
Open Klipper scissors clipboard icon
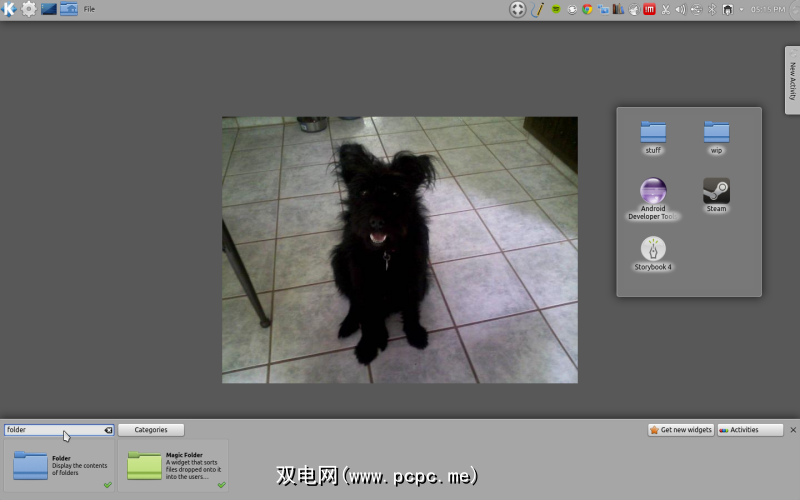(x=665, y=9)
